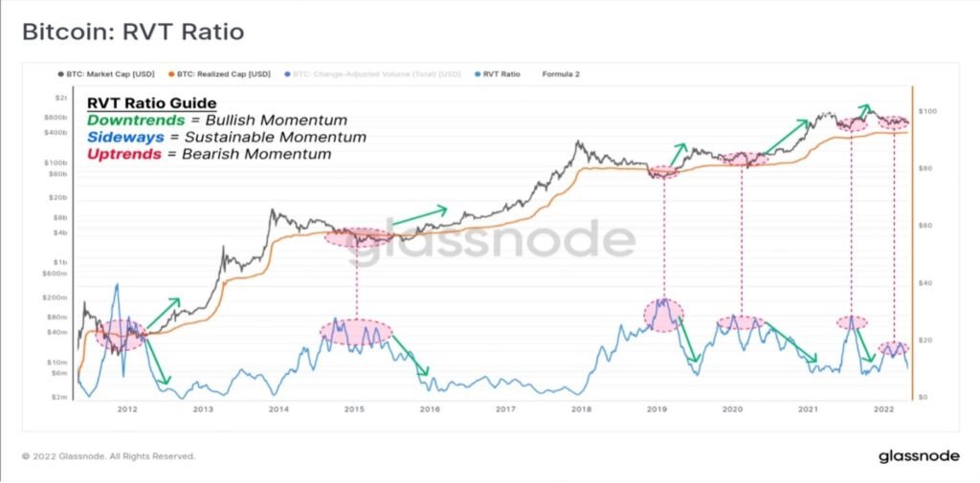Viewport: 980px width, 483px height.
Task: Toggle the BTC: Realized Cap [USD] legend series
Action: pyautogui.click(x=219, y=74)
